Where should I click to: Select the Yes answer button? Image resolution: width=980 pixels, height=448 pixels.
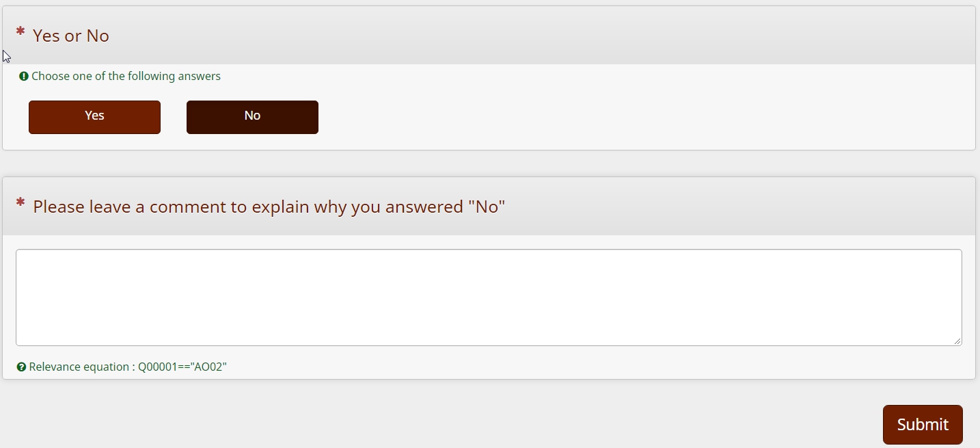[94, 117]
